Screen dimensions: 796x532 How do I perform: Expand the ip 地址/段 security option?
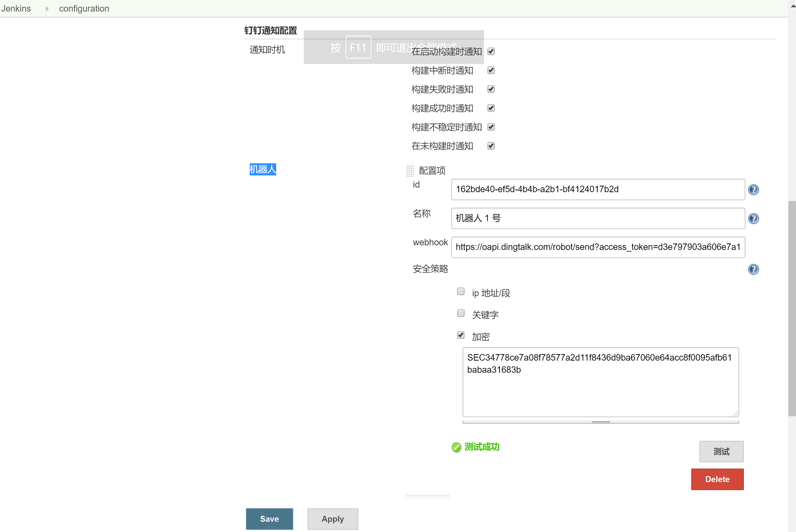pos(461,292)
